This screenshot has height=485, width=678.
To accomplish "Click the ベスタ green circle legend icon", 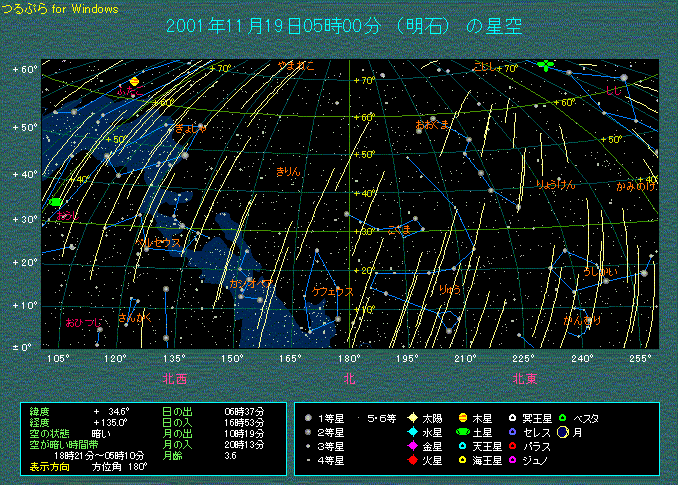I will (x=562, y=417).
